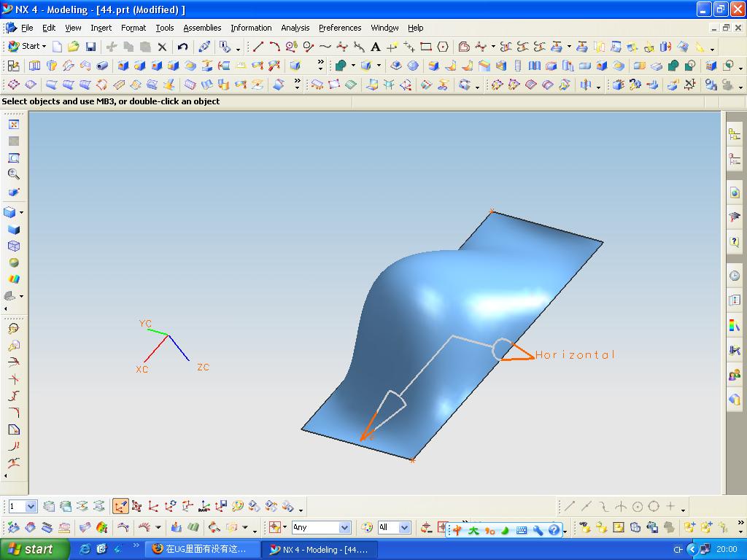Click the Wireframe cube icon in the left toolbar
747x560 pixels.
click(x=14, y=246)
